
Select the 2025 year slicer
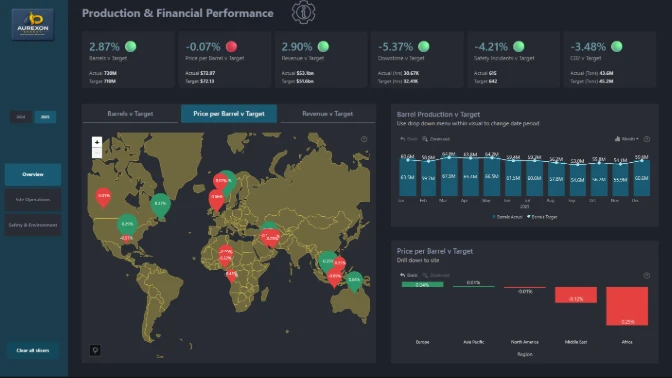pos(45,117)
